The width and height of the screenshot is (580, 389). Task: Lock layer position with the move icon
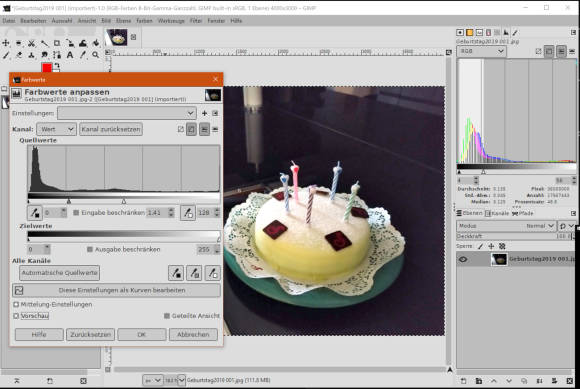491,246
